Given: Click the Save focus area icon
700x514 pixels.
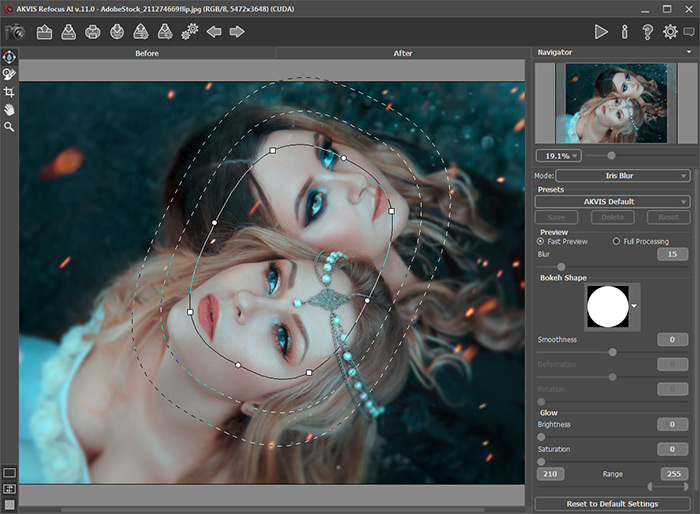Looking at the screenshot, I should (x=165, y=32).
